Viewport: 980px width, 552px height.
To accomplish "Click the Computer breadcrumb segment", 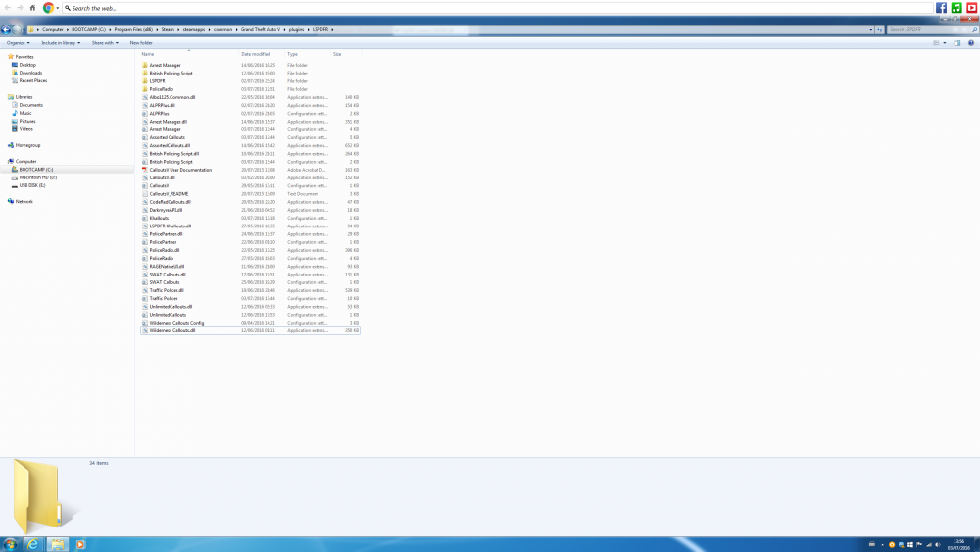I will pyautogui.click(x=53, y=29).
